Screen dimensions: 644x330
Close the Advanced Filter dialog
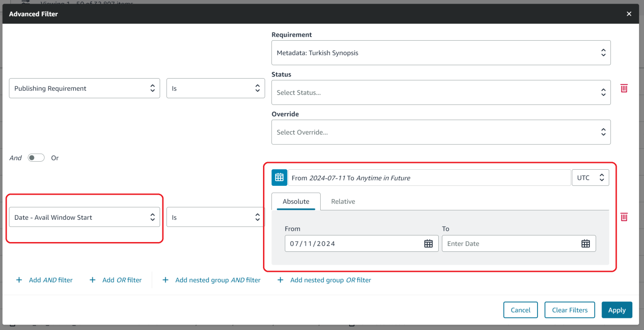[629, 14]
